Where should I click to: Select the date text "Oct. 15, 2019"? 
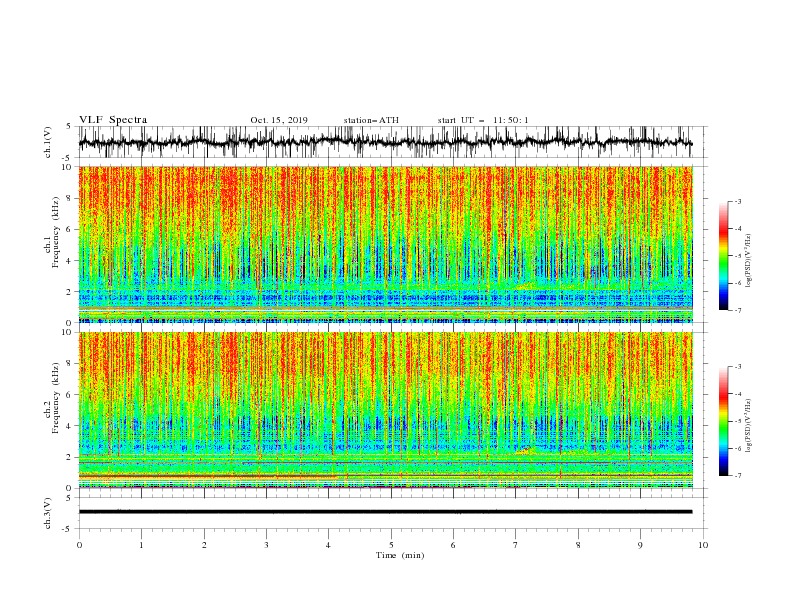point(279,120)
